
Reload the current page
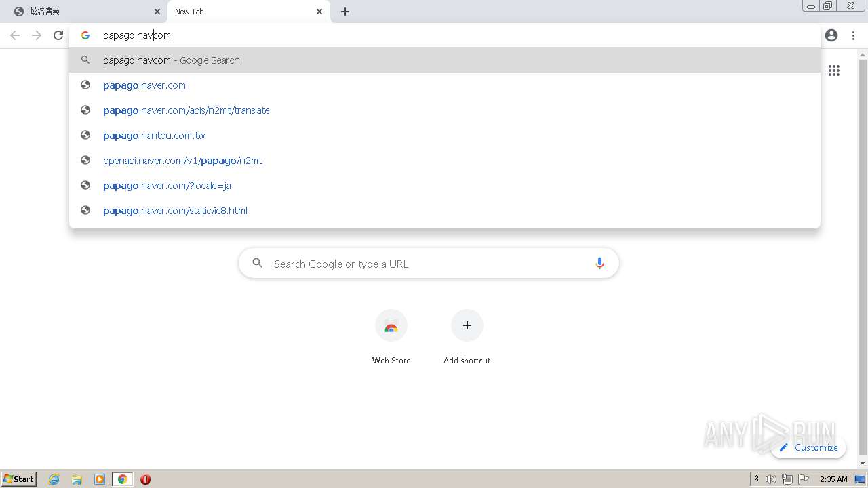coord(58,35)
